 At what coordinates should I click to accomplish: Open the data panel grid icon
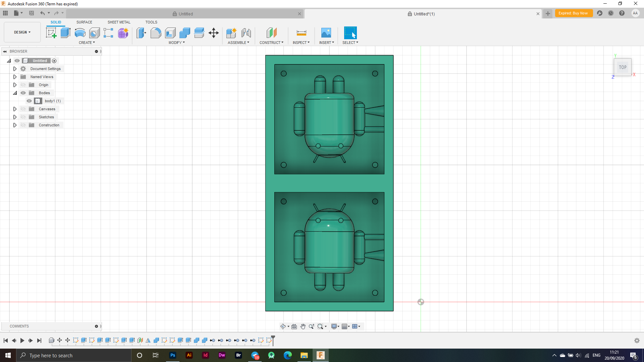pos(5,13)
